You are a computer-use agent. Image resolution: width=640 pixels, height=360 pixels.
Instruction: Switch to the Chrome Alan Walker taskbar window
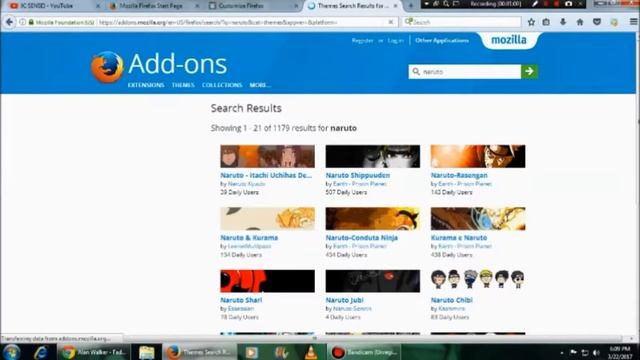(94, 352)
